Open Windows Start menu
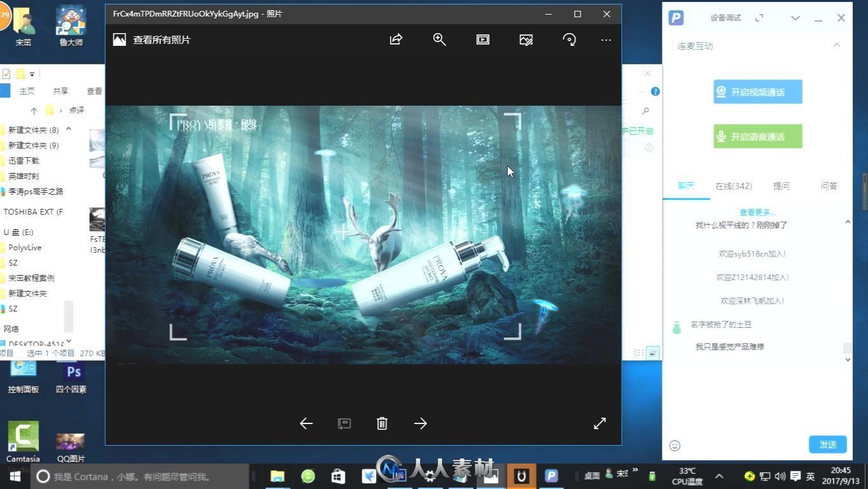Screen dimensions: 868x489 click(x=15, y=476)
